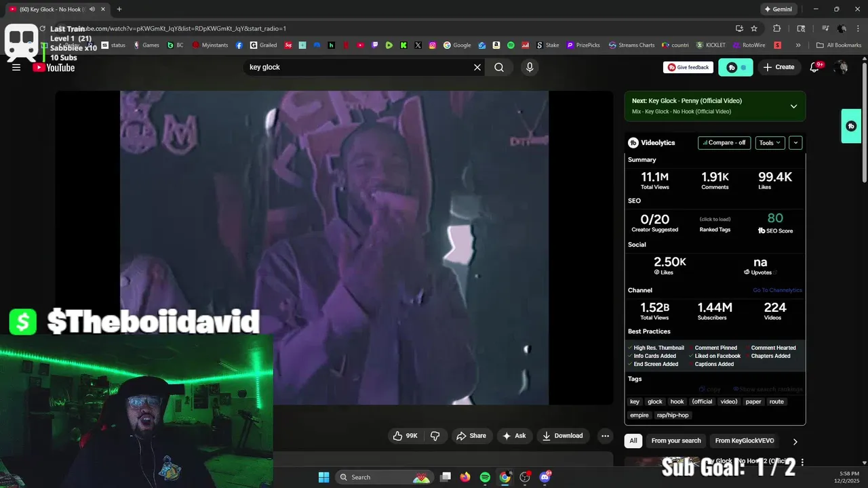Screen dimensions: 868x488
Task: Open a new browser tab
Action: pyautogui.click(x=119, y=9)
